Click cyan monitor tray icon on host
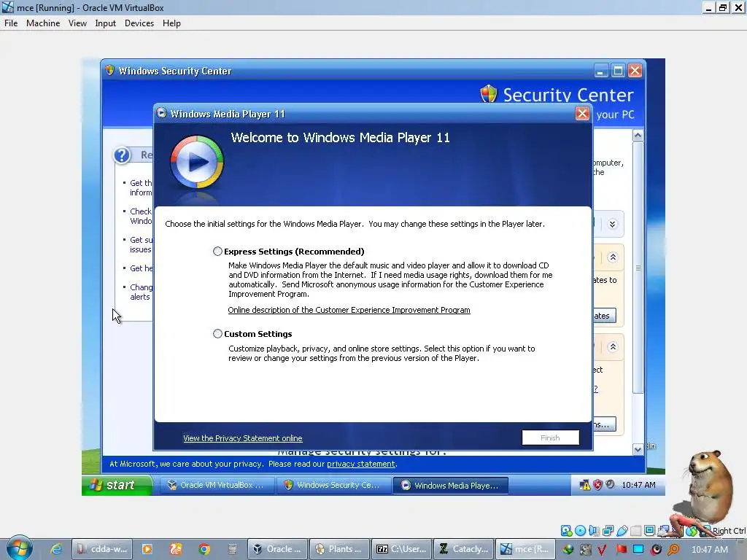This screenshot has height=560, width=747. [x=638, y=549]
